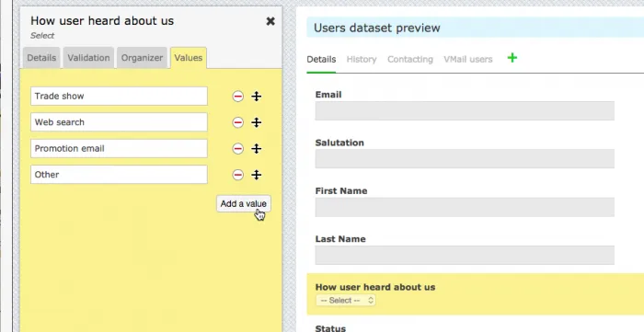644x332 pixels.
Task: Grab the Trade show move handle
Action: (x=257, y=97)
